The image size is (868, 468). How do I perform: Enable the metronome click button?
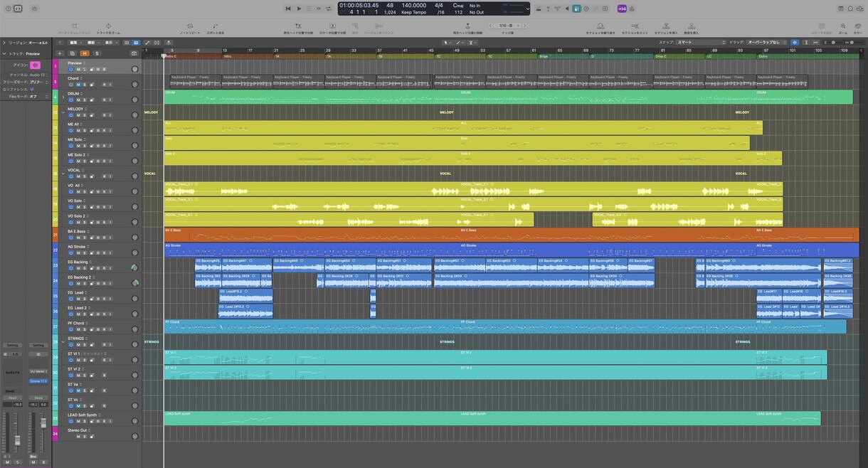(632, 9)
